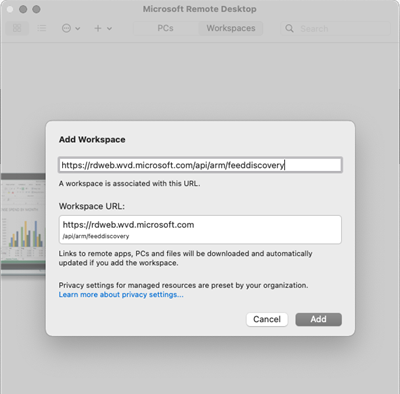
Task: Expand chevron next to plus button
Action: [x=109, y=29]
